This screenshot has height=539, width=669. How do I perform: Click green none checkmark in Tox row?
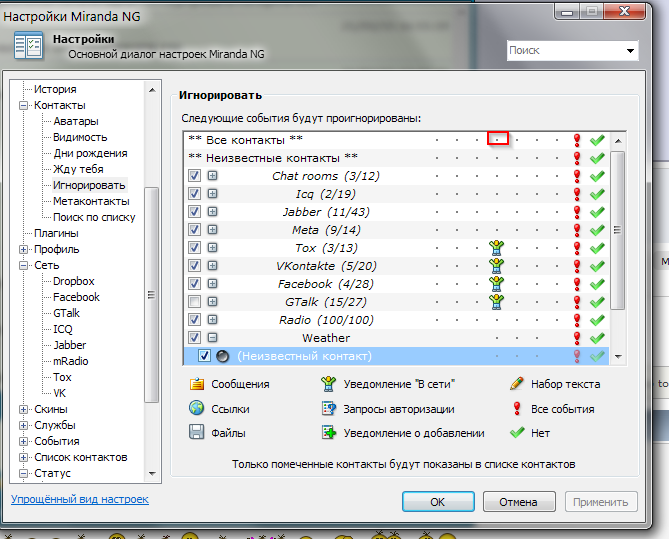pos(597,248)
